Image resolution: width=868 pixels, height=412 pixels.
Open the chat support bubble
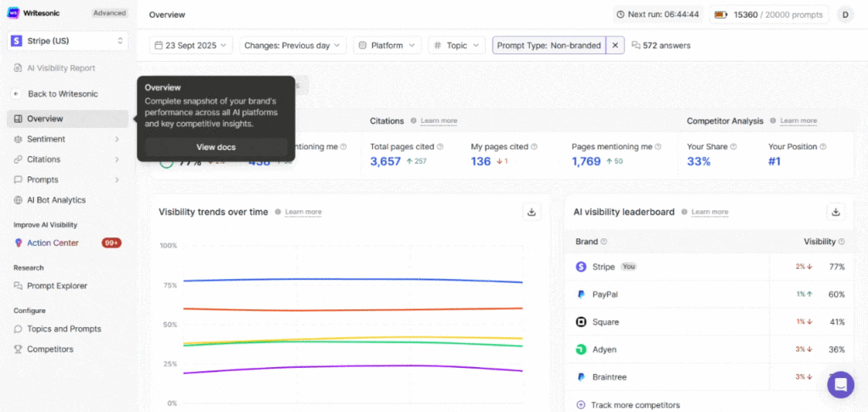click(840, 384)
